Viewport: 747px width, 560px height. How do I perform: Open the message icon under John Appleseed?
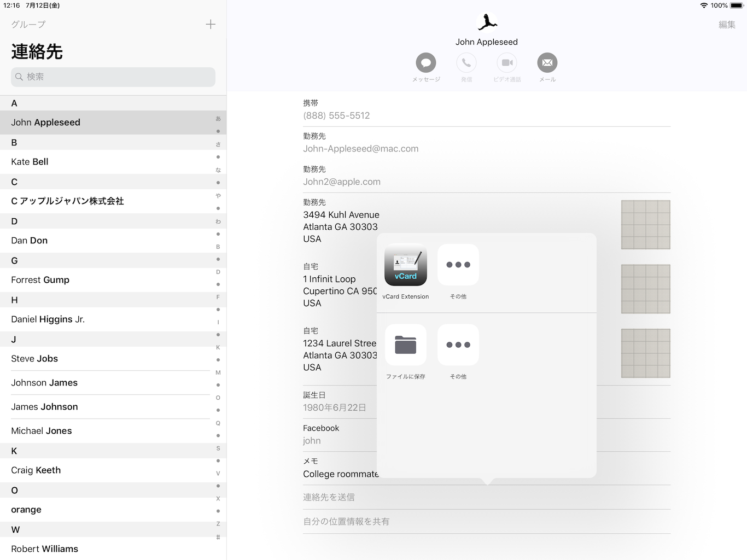[425, 63]
